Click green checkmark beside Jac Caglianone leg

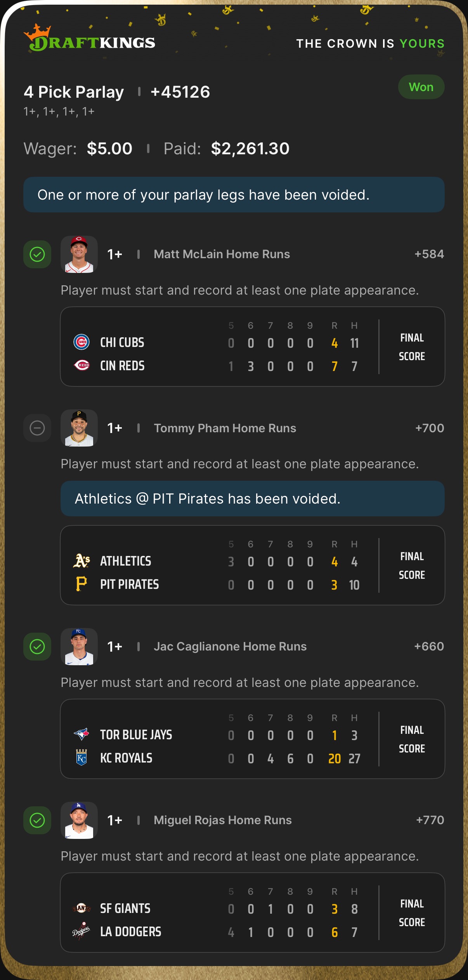point(37,647)
